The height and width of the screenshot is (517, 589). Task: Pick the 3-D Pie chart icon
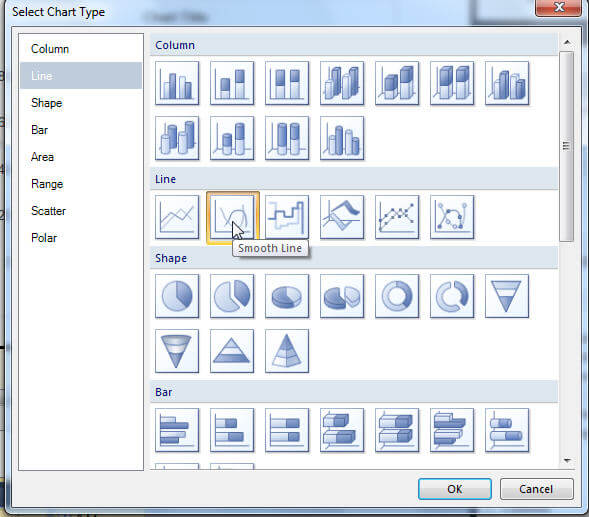(x=287, y=296)
